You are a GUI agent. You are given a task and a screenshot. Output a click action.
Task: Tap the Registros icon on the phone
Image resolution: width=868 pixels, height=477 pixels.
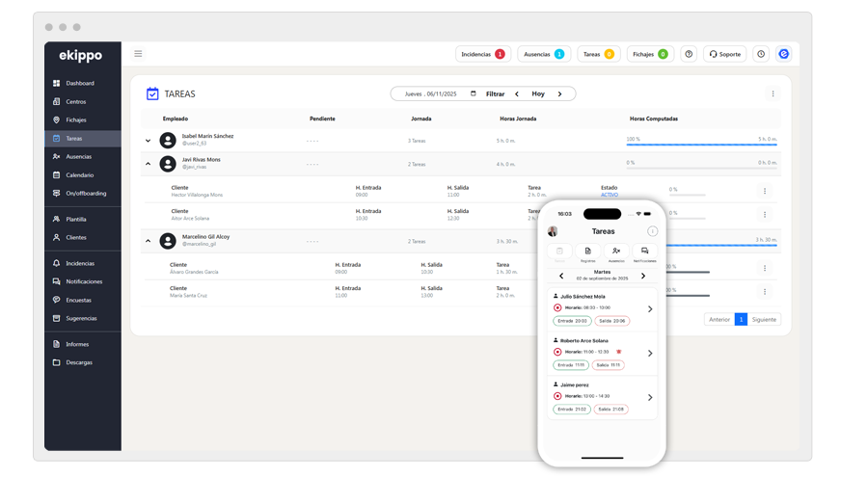click(587, 252)
